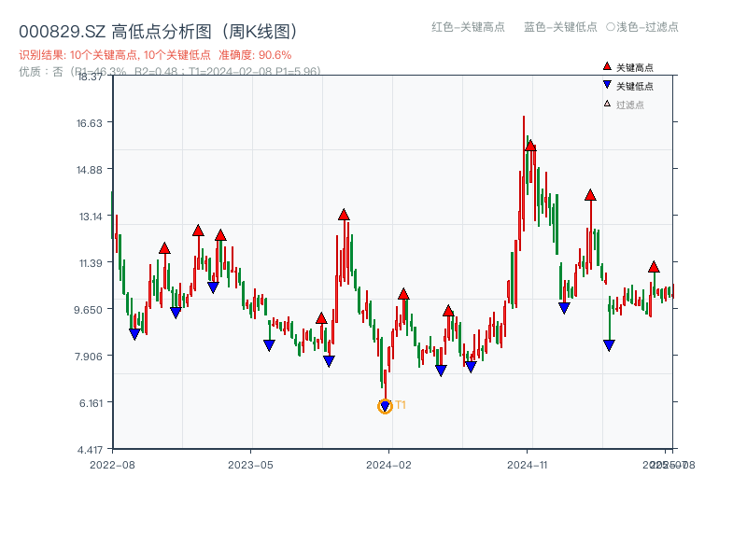
Task: Toggle the 过滤点 legend entry
Action: coord(624,105)
